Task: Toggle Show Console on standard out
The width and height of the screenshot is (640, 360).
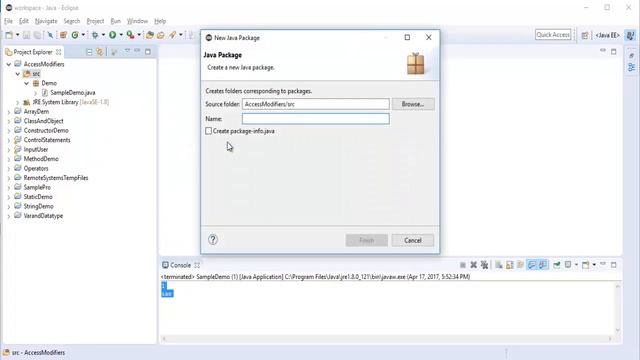Action: click(531, 265)
